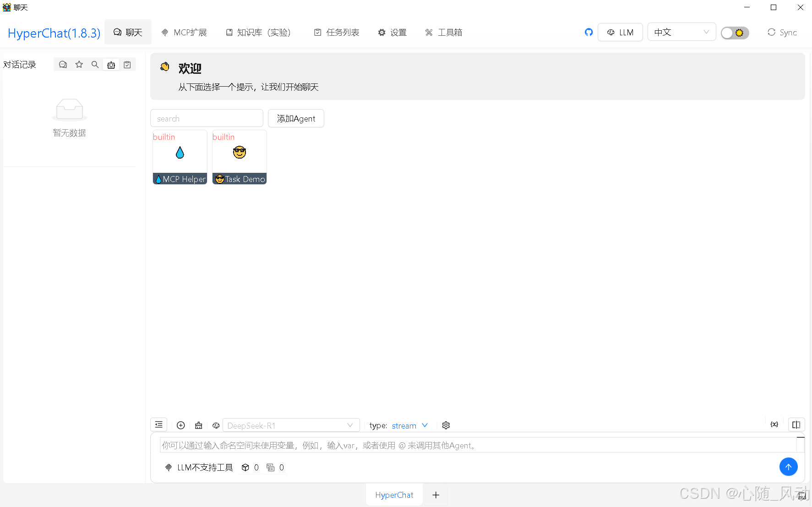Click the gear settings icon near type
812x507 pixels.
[446, 425]
